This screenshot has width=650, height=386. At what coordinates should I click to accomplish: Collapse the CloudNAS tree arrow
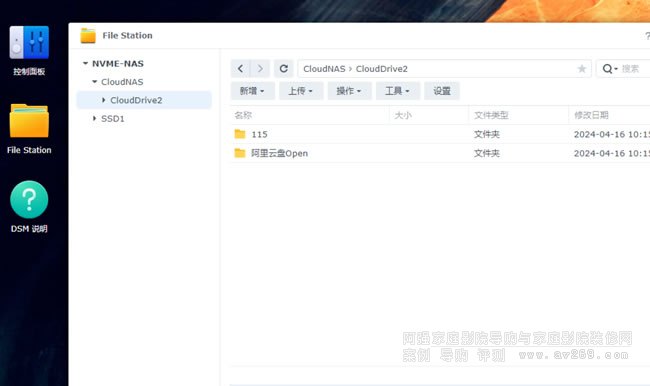[95, 82]
